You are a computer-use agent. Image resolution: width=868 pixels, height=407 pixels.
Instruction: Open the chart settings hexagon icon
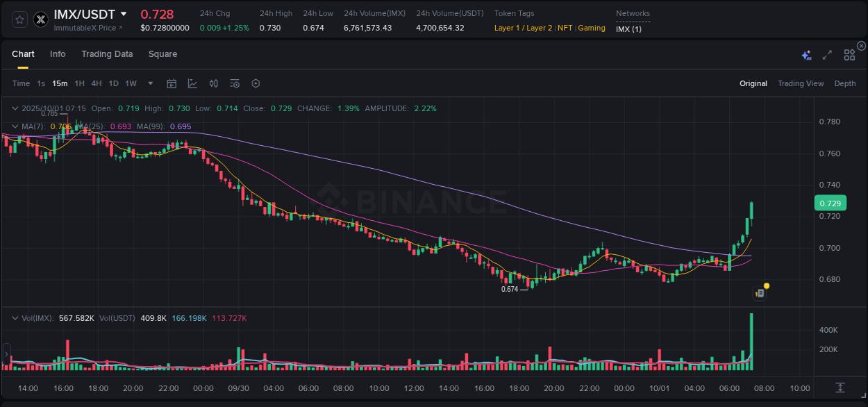256,83
